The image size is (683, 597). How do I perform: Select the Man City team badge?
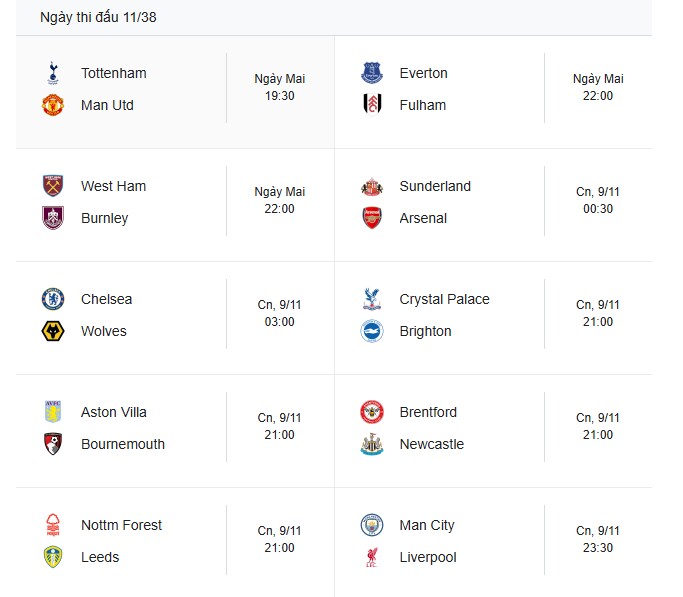[372, 525]
